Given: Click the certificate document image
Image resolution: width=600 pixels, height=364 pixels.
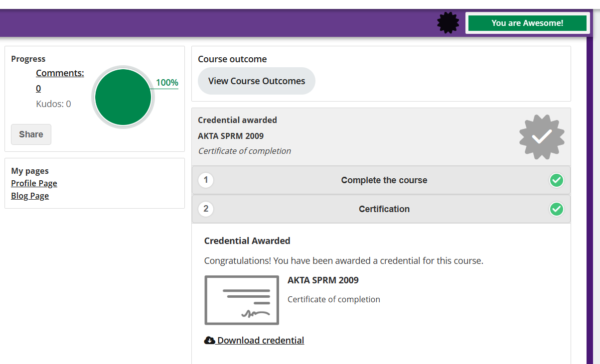Looking at the screenshot, I should point(242,300).
